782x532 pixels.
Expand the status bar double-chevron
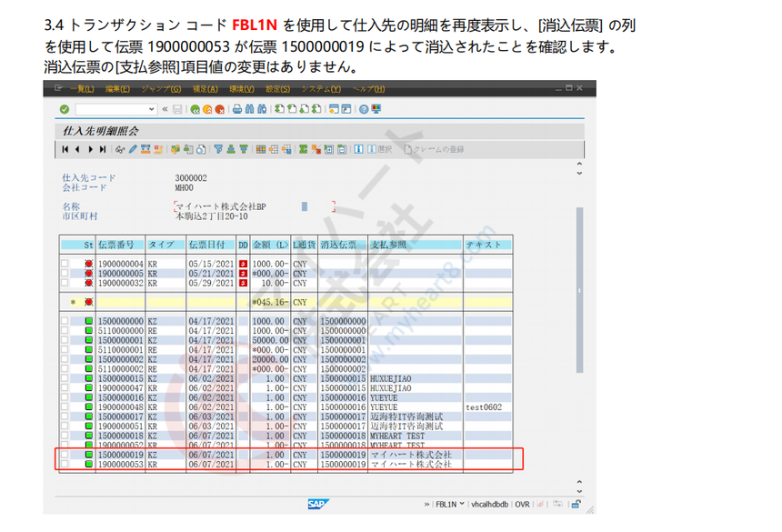[x=426, y=504]
